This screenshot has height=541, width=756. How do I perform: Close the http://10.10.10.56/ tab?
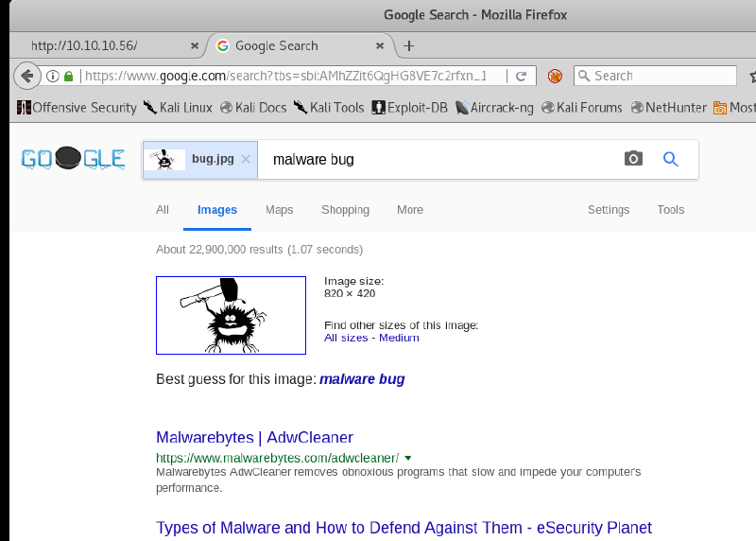point(195,45)
